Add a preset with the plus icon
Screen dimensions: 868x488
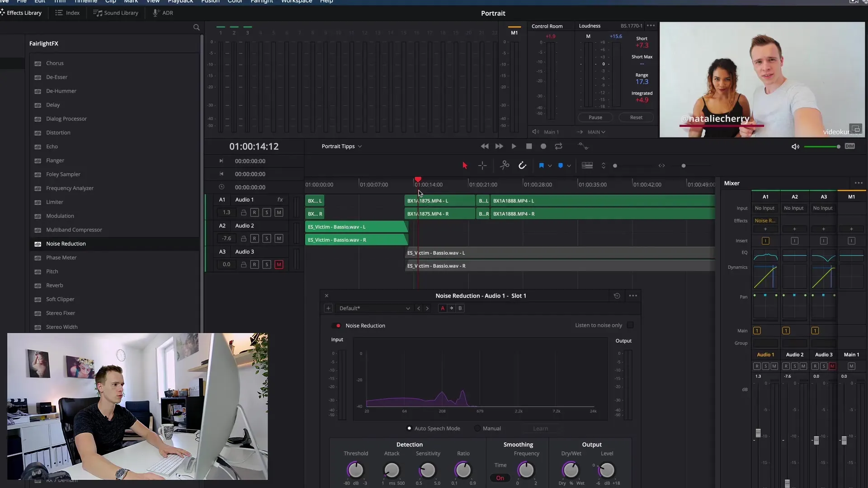pyautogui.click(x=328, y=308)
